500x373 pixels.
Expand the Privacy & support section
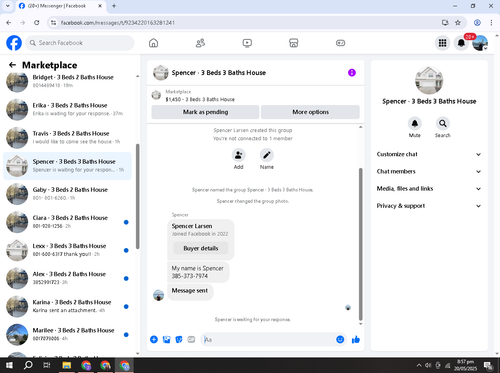pos(429,206)
